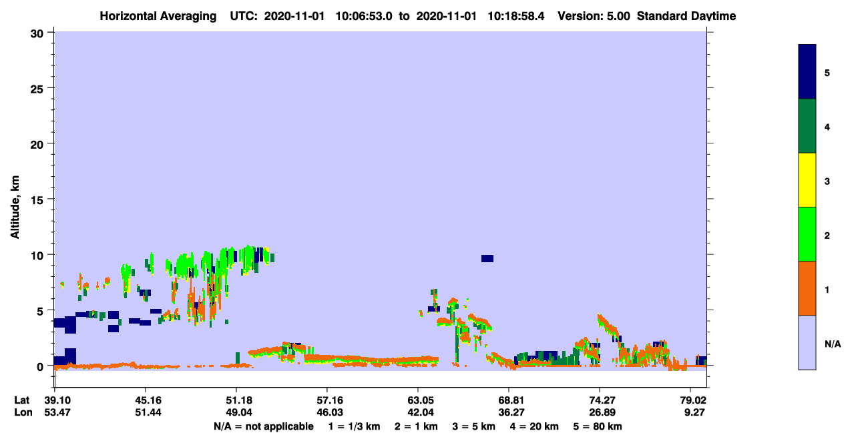The width and height of the screenshot is (868, 445).
Task: Click the legend text '3 = 5 km'
Action: [474, 426]
